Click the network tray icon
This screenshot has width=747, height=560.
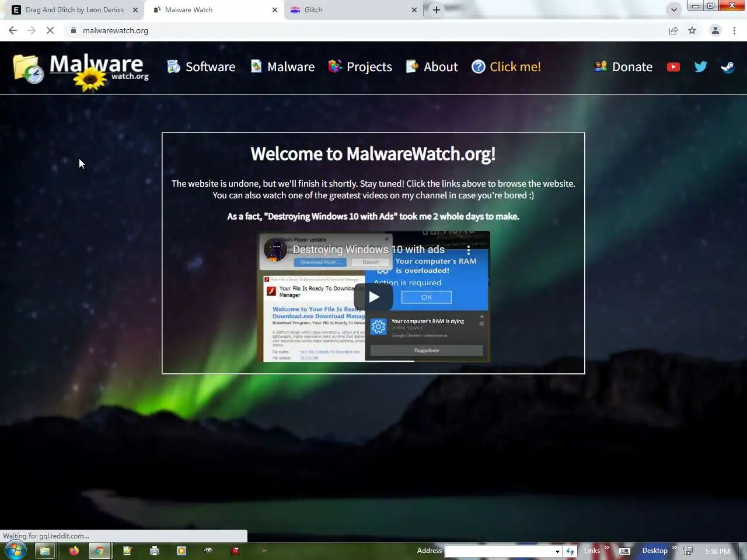point(688,551)
